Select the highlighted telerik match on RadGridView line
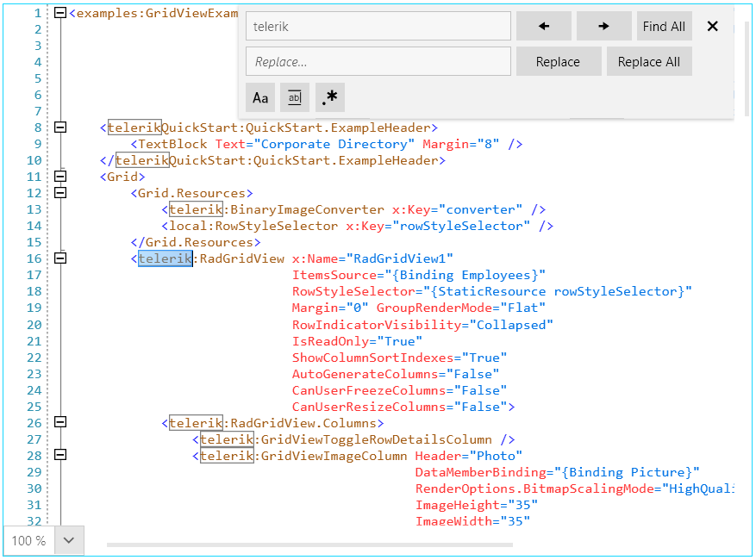 (x=165, y=258)
